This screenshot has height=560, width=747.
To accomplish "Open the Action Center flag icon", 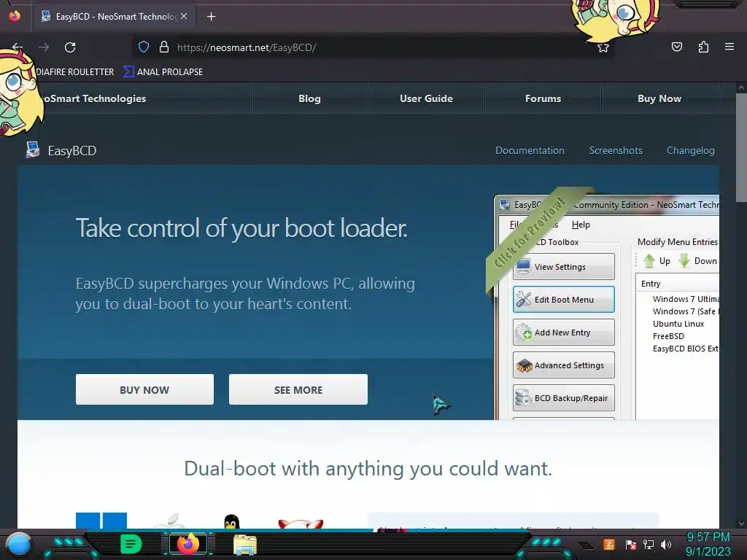I will [x=631, y=545].
